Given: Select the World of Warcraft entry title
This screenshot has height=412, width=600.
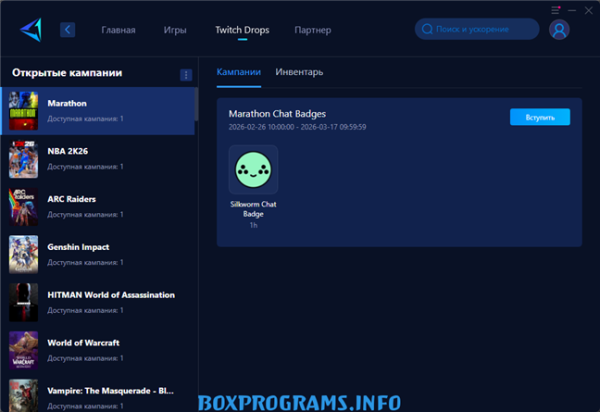Looking at the screenshot, I should pyautogui.click(x=83, y=343).
